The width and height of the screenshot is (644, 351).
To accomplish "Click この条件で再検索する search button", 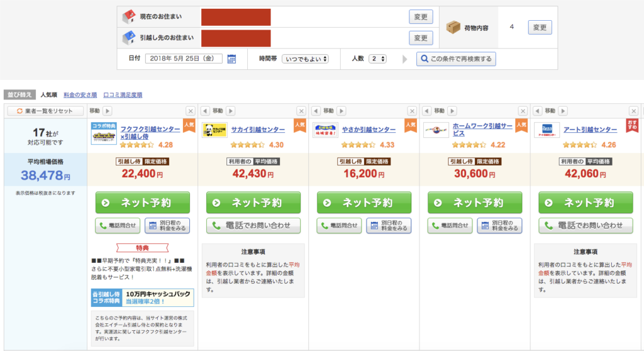I will pos(456,58).
